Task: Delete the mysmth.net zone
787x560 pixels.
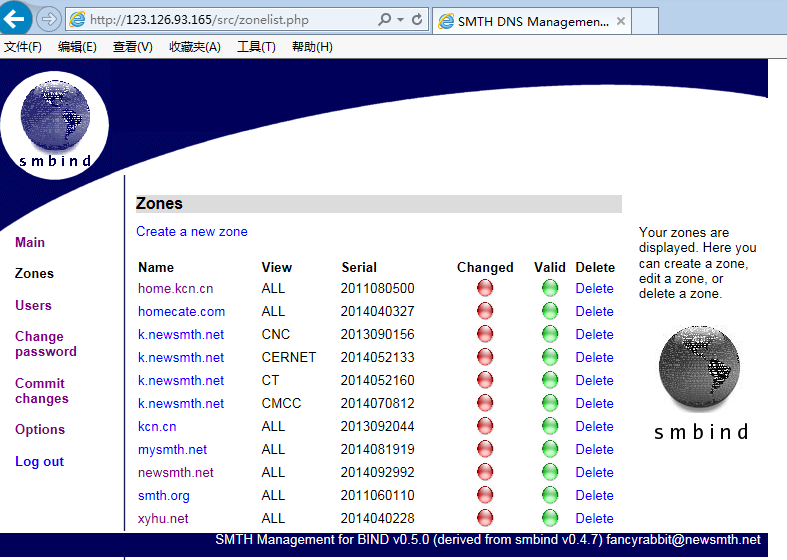Action: (594, 449)
